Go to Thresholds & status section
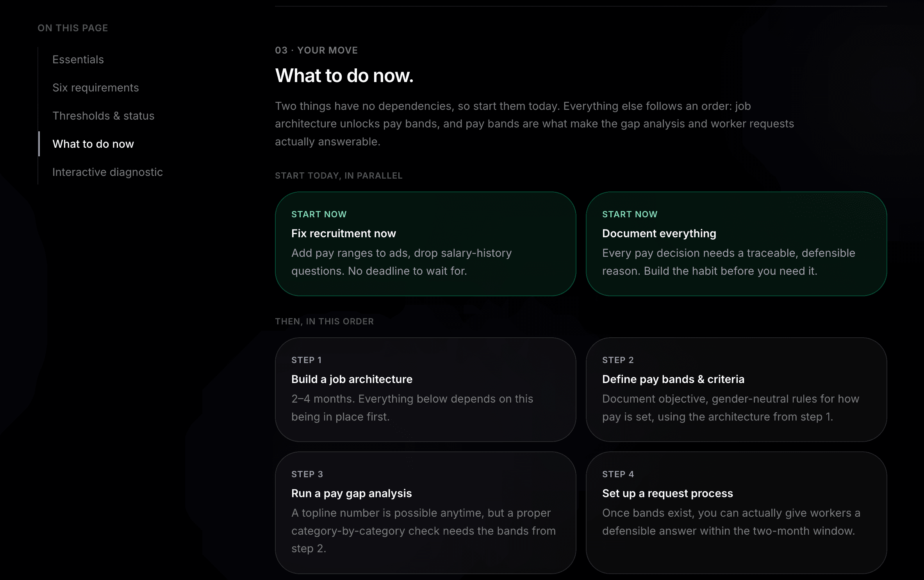The image size is (924, 580). (103, 116)
